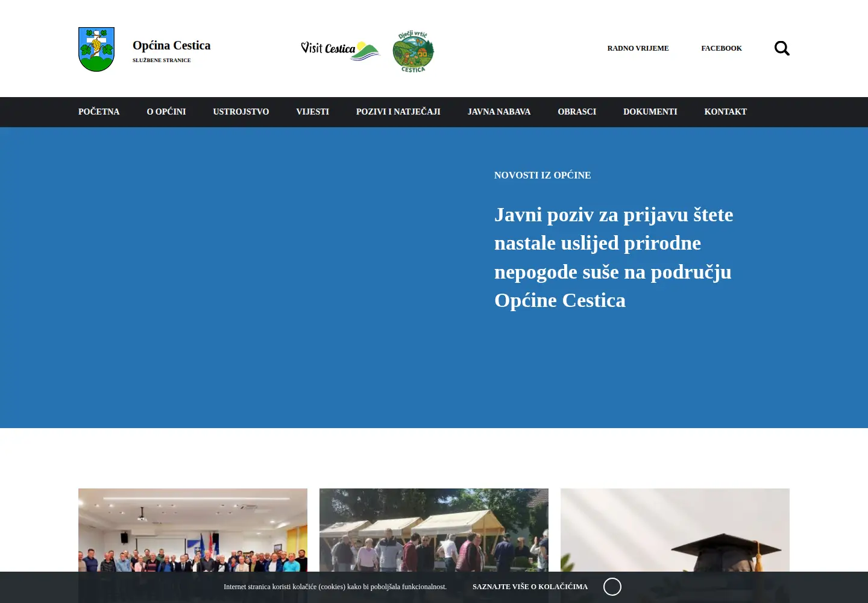
Task: Click the Službene stranice subtitle text
Action: 162,60
